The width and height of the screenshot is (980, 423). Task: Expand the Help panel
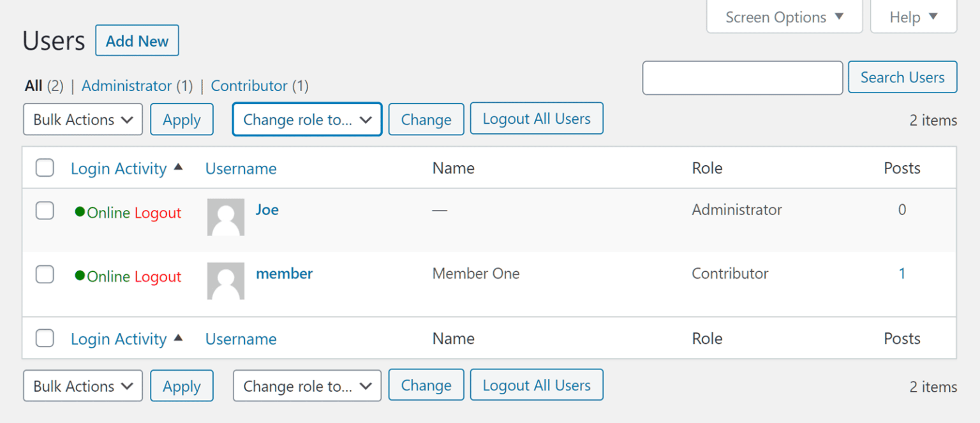(x=912, y=17)
